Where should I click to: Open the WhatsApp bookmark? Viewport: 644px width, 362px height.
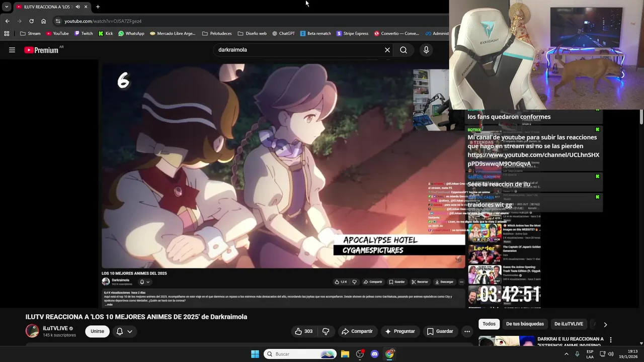pos(131,34)
